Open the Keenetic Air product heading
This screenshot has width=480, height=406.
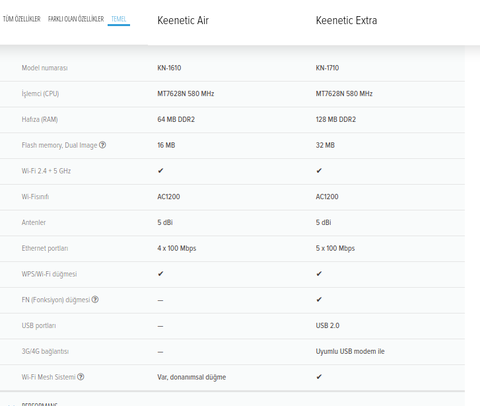point(183,20)
